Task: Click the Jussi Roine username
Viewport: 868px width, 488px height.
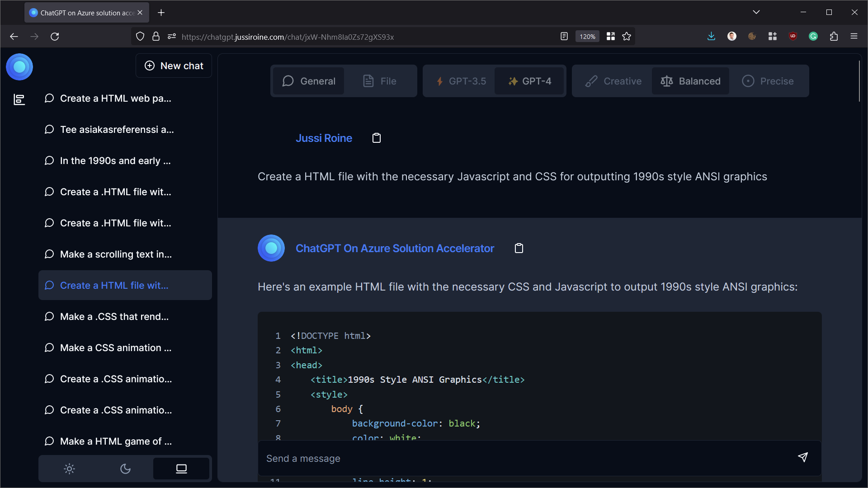Action: (x=324, y=138)
